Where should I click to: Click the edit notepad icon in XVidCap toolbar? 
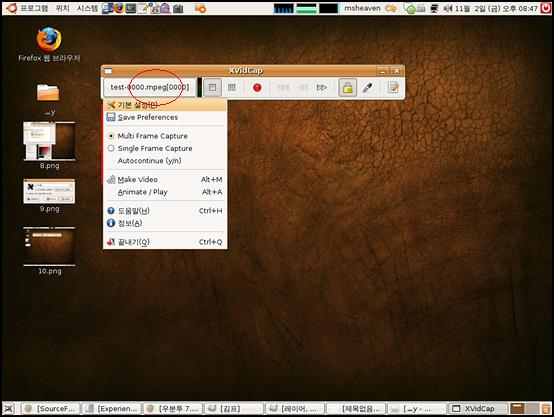(393, 87)
